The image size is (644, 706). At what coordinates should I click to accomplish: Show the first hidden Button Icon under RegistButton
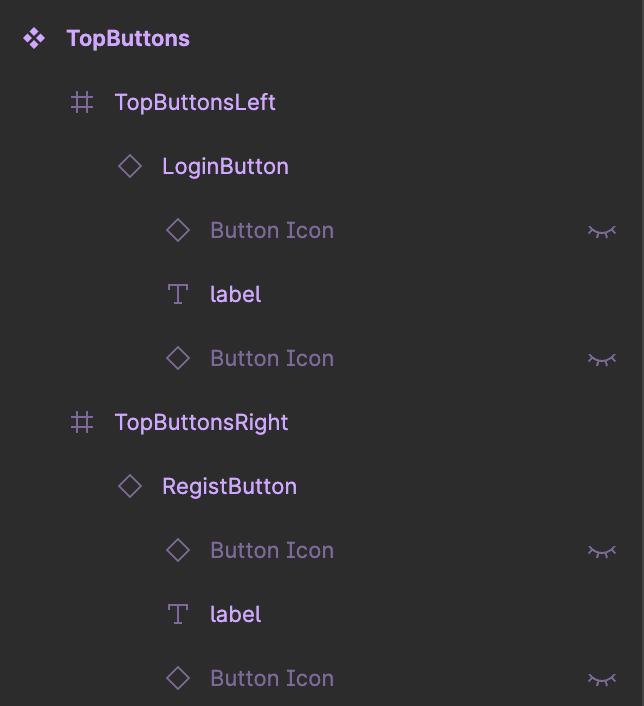click(601, 551)
